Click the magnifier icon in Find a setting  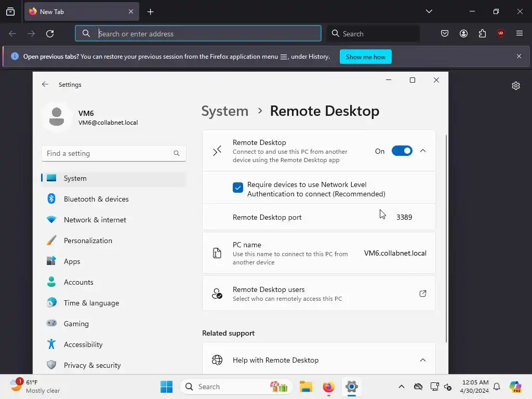(x=177, y=153)
